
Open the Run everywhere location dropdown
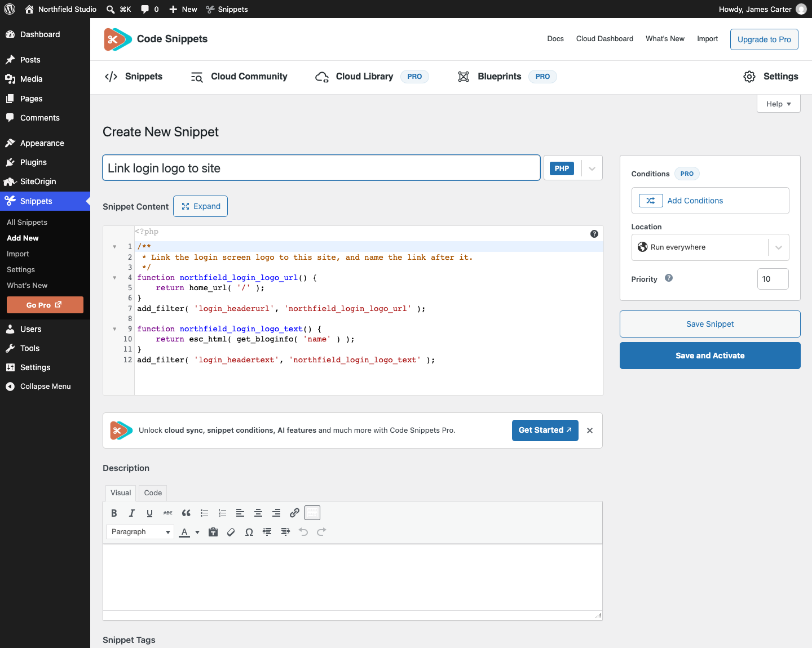(x=710, y=247)
